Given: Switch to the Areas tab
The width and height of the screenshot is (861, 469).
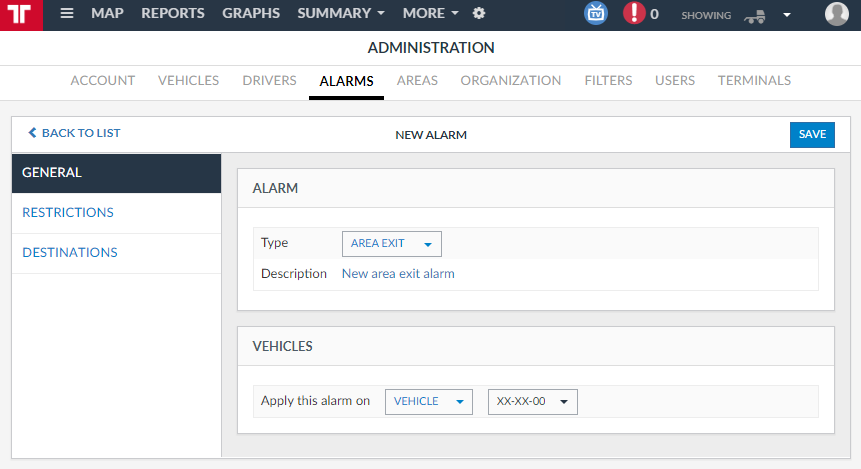Looking at the screenshot, I should coord(417,81).
